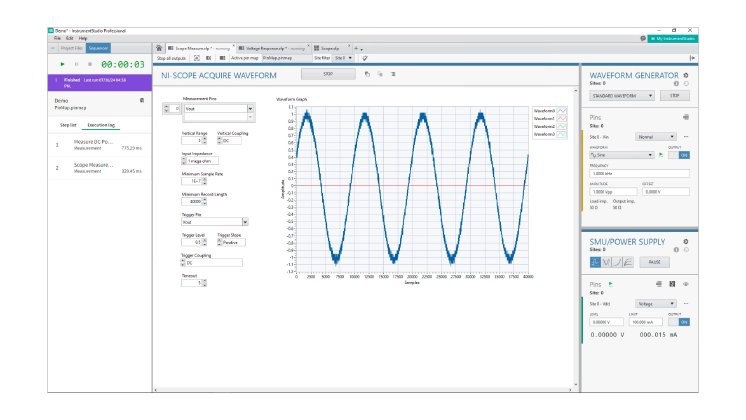The width and height of the screenshot is (746, 420).
Task: Collapse the right instrument panel arrow
Action: [x=692, y=58]
